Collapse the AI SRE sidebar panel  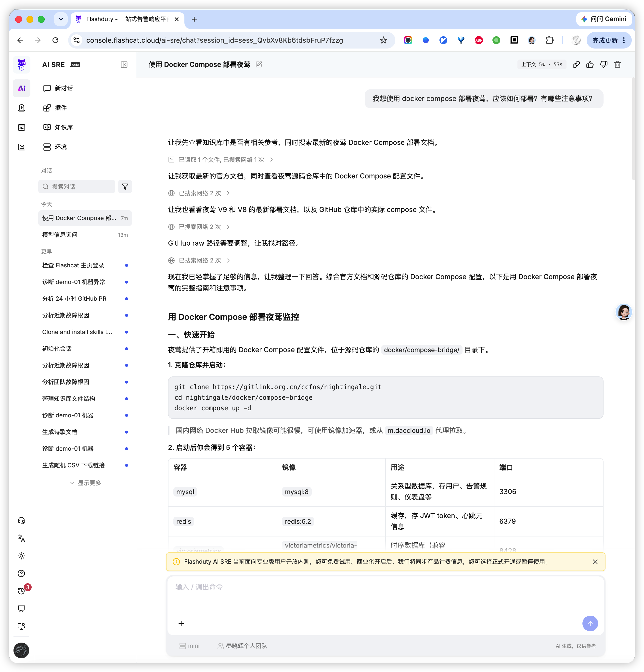click(x=124, y=65)
